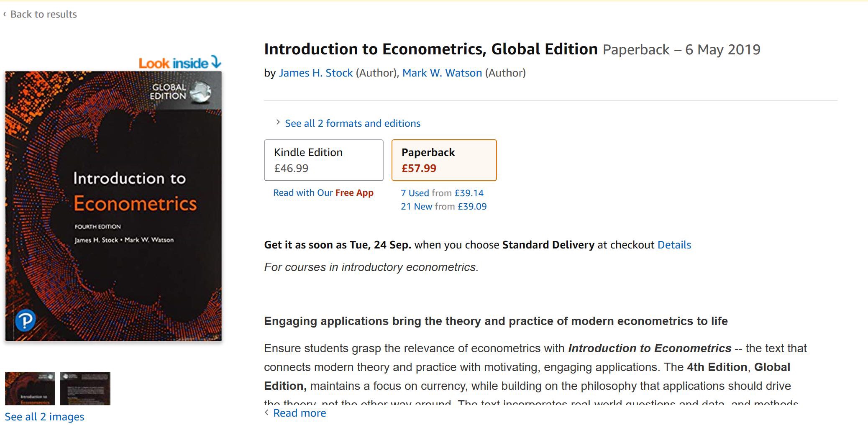Click the Pearson logo on the cover
The height and width of the screenshot is (425, 868).
25,320
